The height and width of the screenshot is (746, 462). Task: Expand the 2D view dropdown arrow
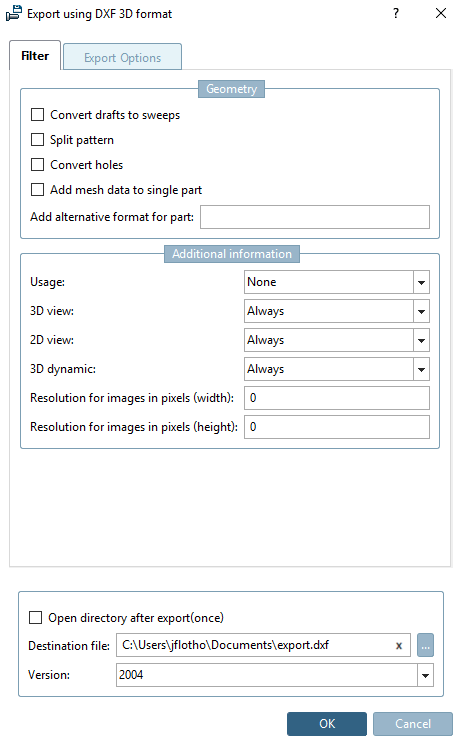tap(421, 340)
